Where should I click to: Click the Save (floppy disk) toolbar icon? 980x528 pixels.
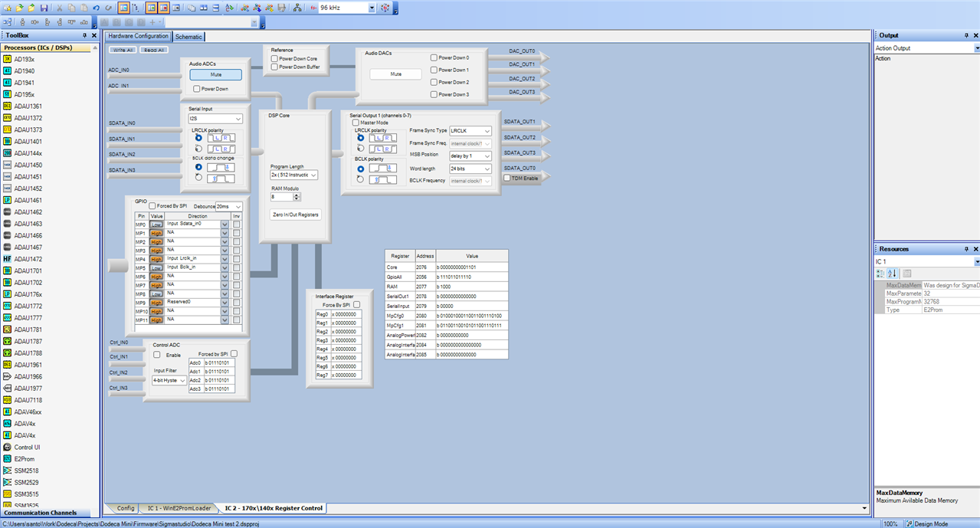[44, 8]
